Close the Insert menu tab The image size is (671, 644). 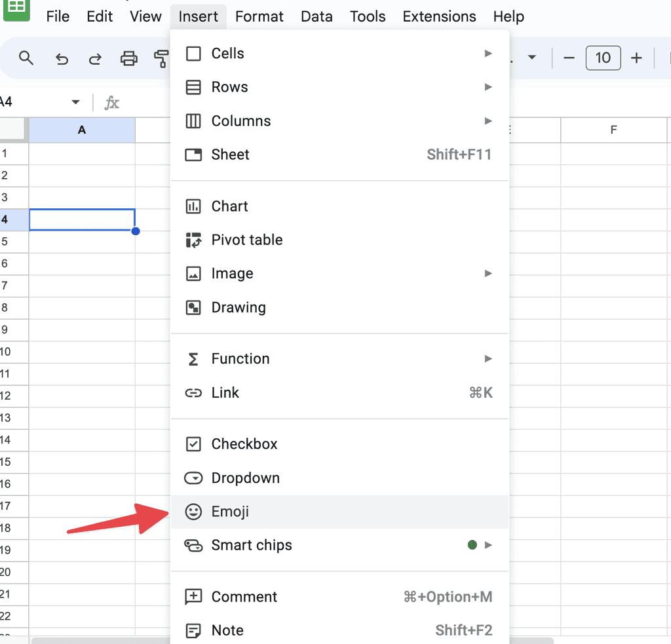[x=198, y=16]
